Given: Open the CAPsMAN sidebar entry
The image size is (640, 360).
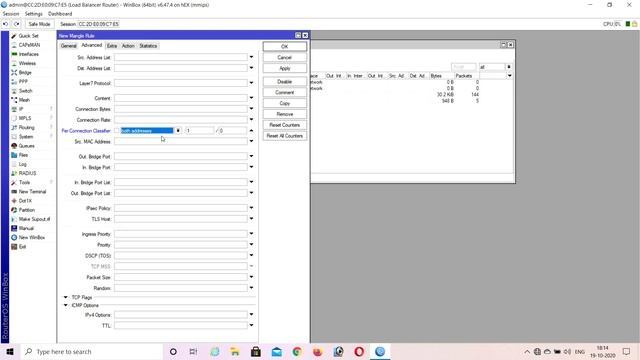Looking at the screenshot, I should coord(29,45).
